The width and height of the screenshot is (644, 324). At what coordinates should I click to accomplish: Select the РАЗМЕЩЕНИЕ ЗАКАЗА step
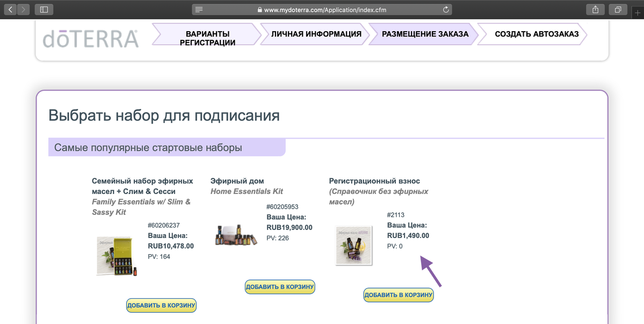pyautogui.click(x=424, y=34)
